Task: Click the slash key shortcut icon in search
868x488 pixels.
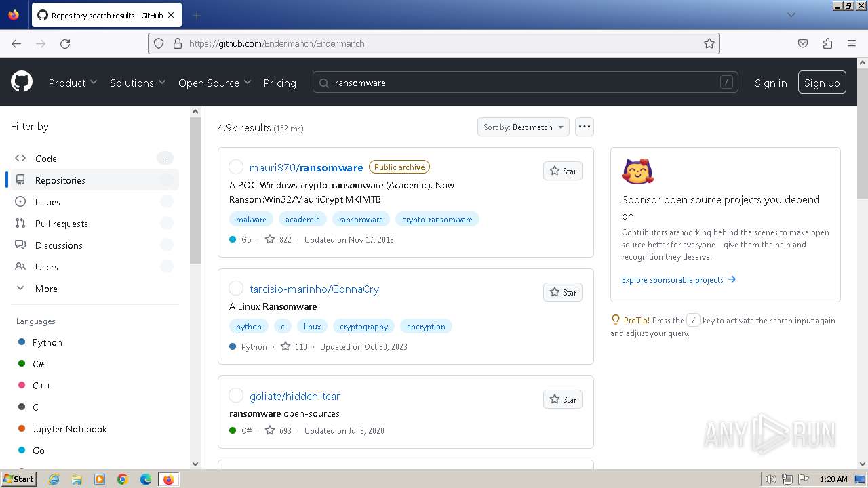Action: (726, 83)
